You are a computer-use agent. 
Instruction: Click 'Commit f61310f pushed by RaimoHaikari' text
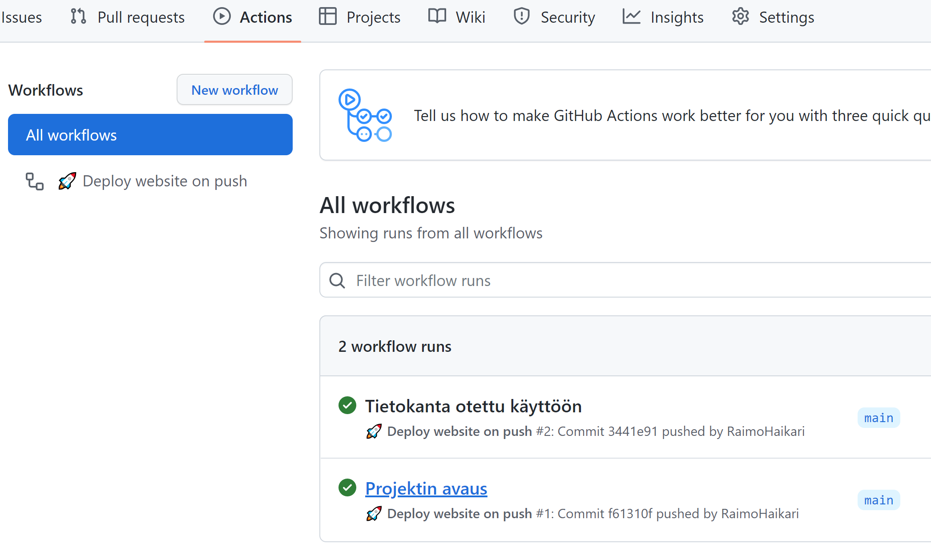(678, 514)
